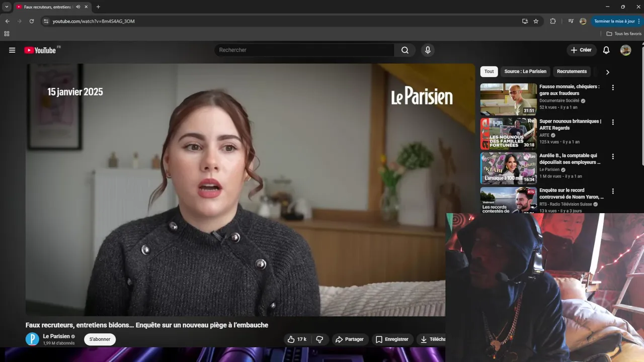
Task: Open new browser tab
Action: click(98, 7)
